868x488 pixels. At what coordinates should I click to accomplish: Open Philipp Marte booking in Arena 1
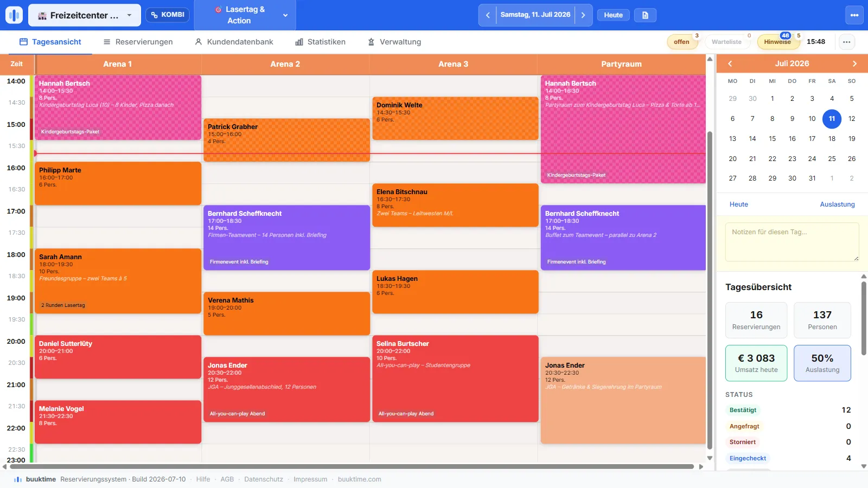coord(118,183)
